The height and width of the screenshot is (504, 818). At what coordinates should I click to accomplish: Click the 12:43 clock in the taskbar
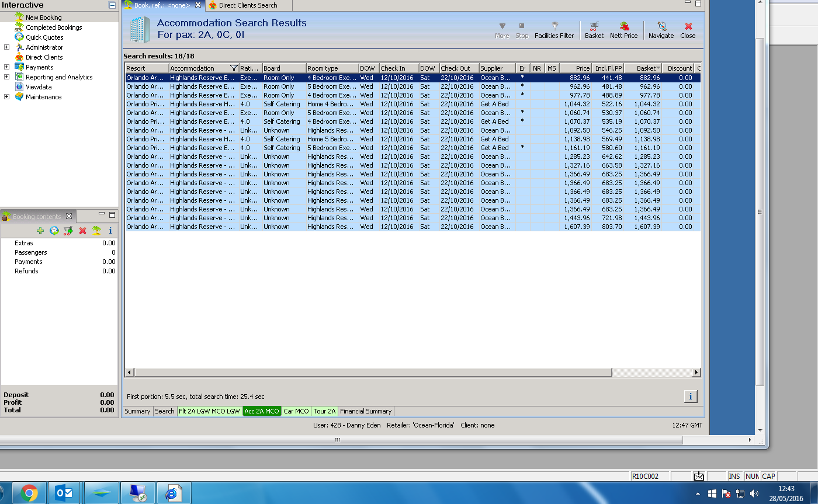(x=786, y=489)
